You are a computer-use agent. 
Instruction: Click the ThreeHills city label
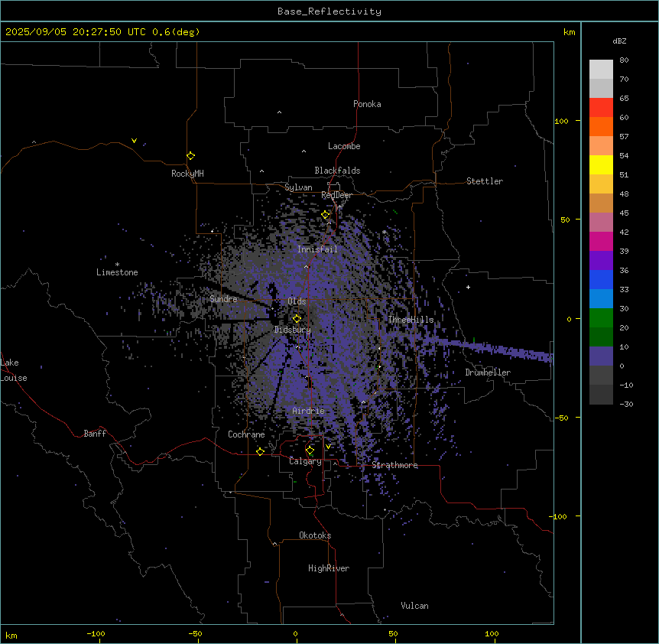tap(411, 320)
